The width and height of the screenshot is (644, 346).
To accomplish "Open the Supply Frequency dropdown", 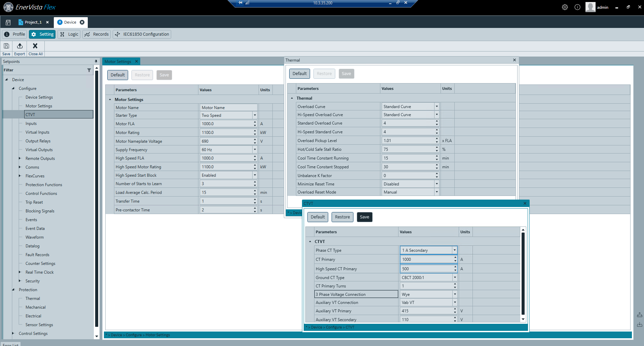I will (x=255, y=149).
